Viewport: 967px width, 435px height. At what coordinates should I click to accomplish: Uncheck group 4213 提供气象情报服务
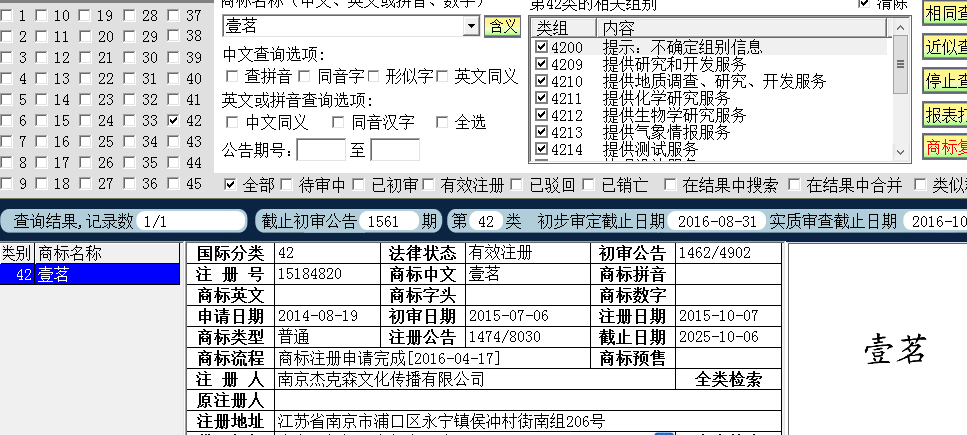pyautogui.click(x=541, y=131)
